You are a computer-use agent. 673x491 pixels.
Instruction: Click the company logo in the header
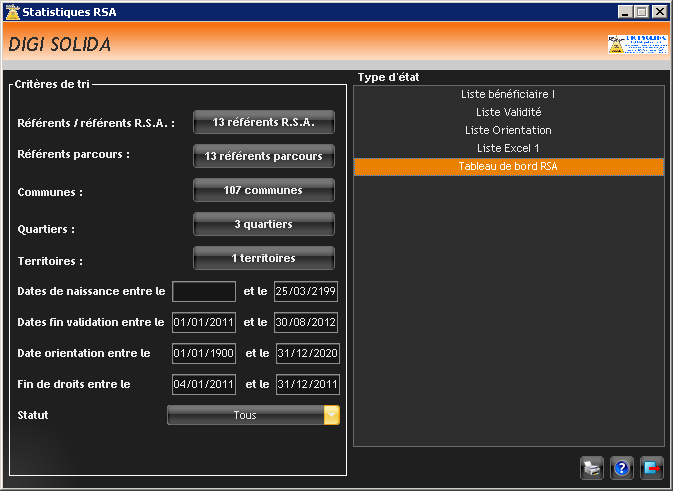coord(636,45)
